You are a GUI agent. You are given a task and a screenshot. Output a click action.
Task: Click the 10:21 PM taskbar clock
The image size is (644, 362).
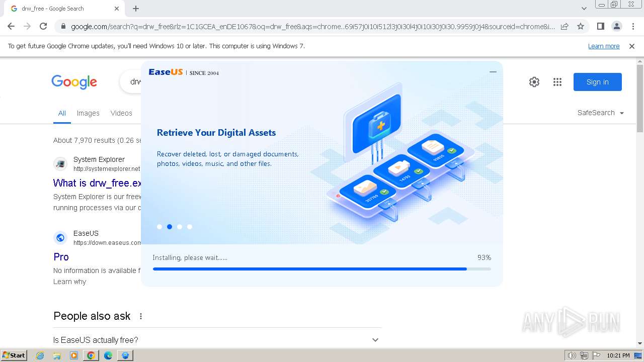[618, 355]
